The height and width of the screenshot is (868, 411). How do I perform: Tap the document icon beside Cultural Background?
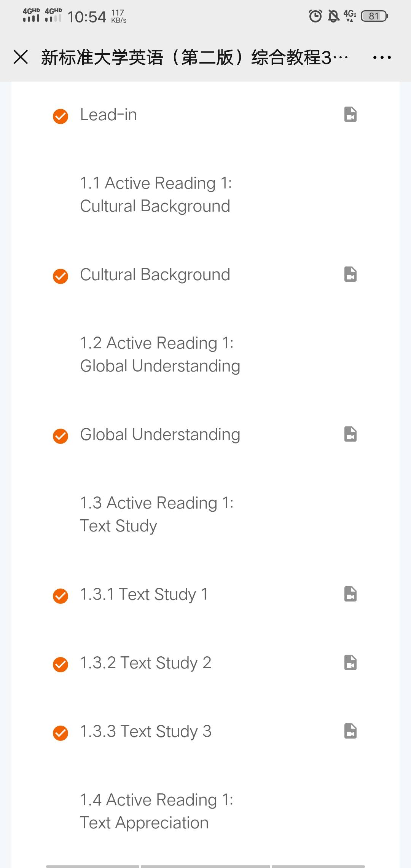tap(350, 274)
